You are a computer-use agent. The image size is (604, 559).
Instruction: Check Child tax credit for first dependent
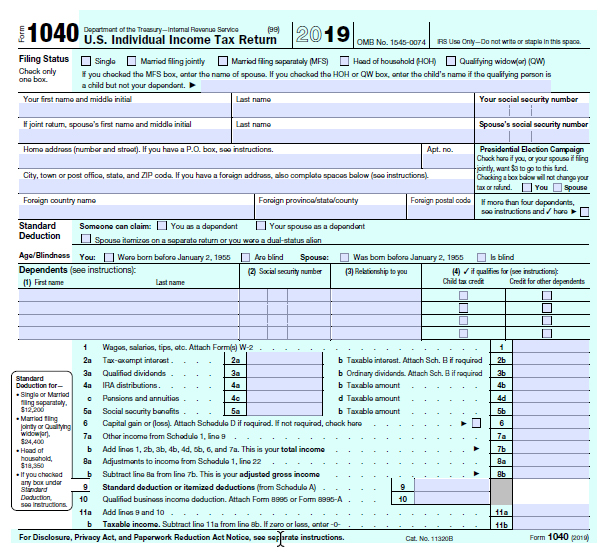463,295
